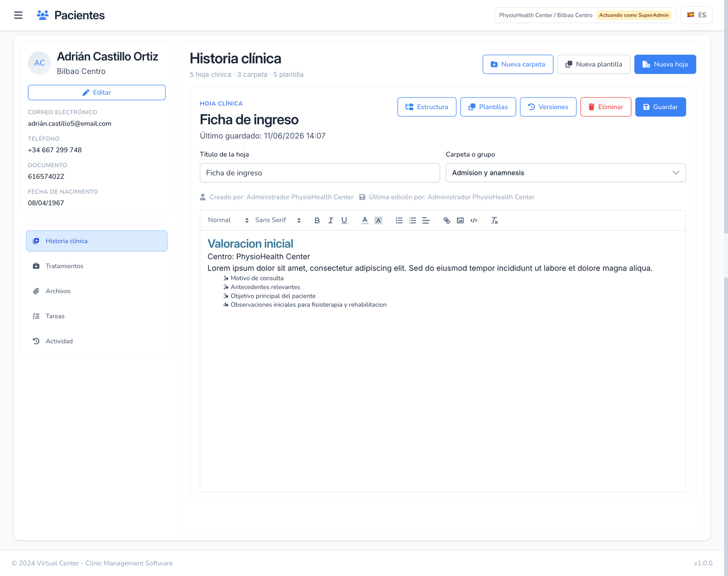This screenshot has width=728, height=576.
Task: Go to Actividad section
Action: 97,341
